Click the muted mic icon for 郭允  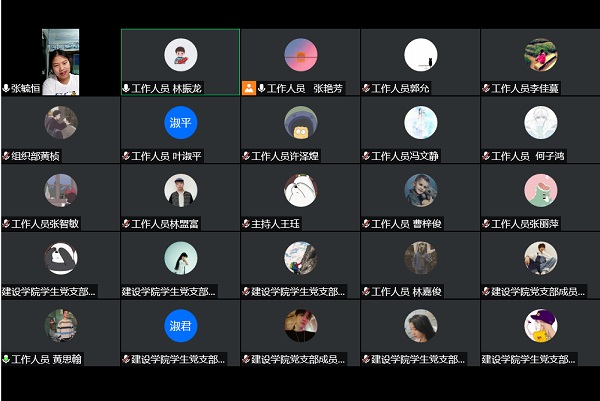point(366,88)
